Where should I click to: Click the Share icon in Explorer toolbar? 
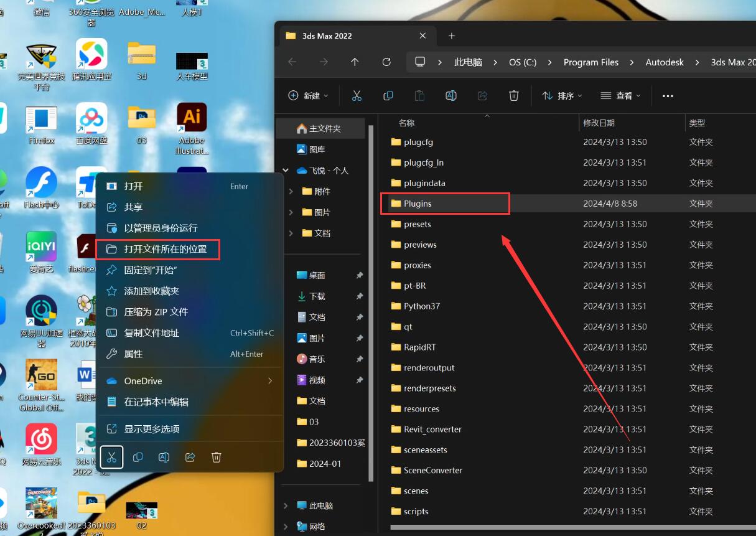482,95
